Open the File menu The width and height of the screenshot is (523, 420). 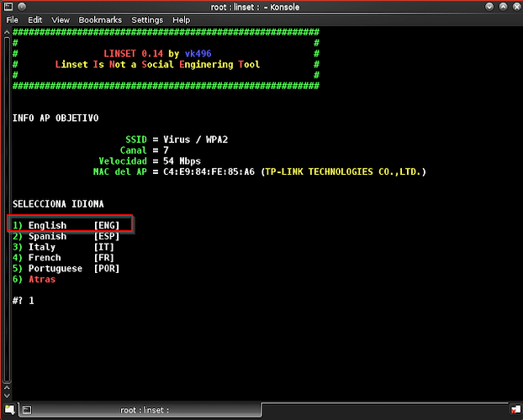(13, 19)
